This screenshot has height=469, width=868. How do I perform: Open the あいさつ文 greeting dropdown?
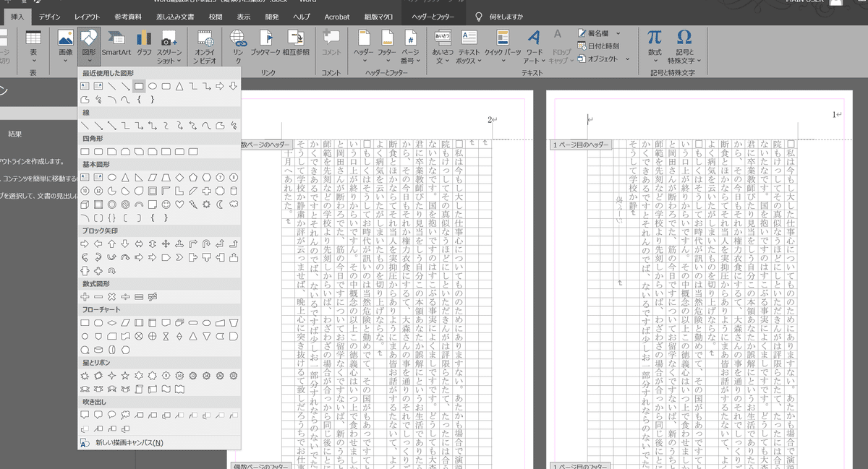pyautogui.click(x=443, y=46)
